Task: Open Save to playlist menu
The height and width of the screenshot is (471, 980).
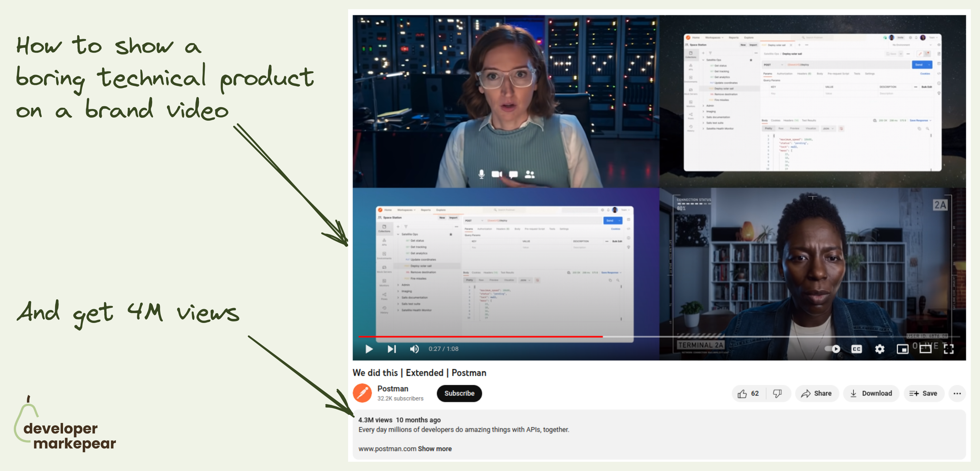Action: point(923,393)
